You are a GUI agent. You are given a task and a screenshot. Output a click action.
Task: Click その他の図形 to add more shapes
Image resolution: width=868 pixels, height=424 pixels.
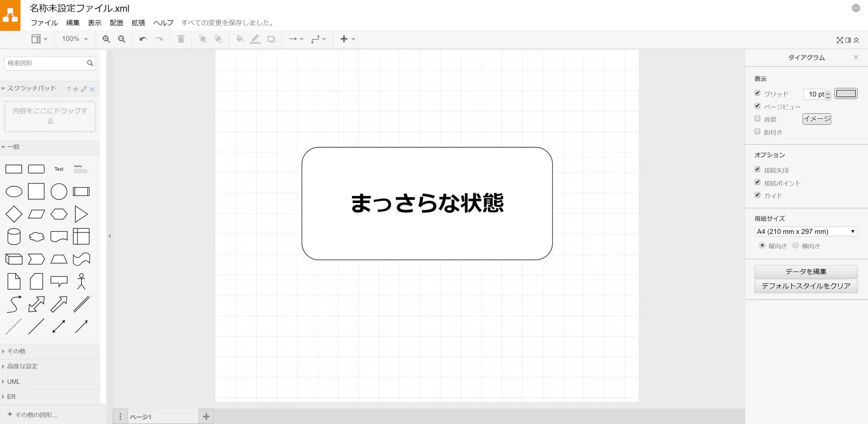pyautogui.click(x=33, y=415)
